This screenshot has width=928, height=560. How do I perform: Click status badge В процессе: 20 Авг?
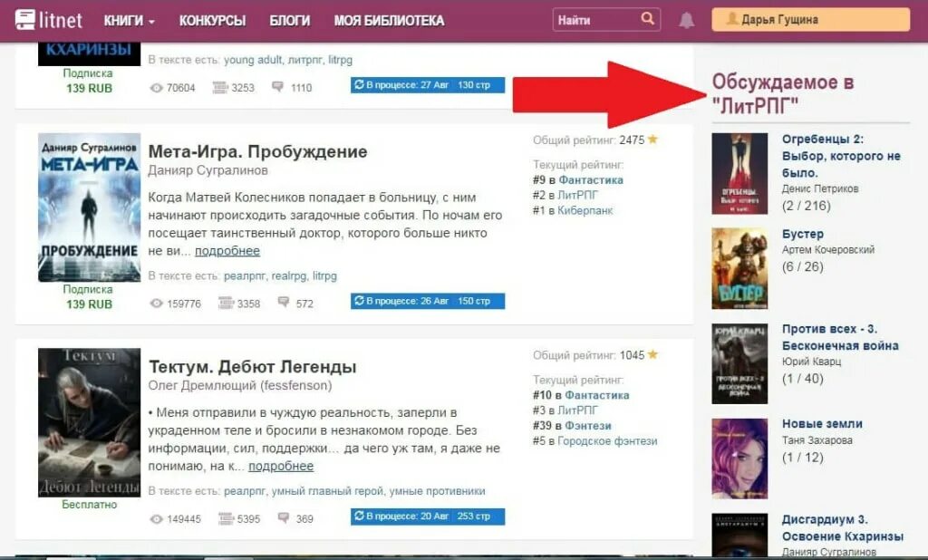pos(428,517)
